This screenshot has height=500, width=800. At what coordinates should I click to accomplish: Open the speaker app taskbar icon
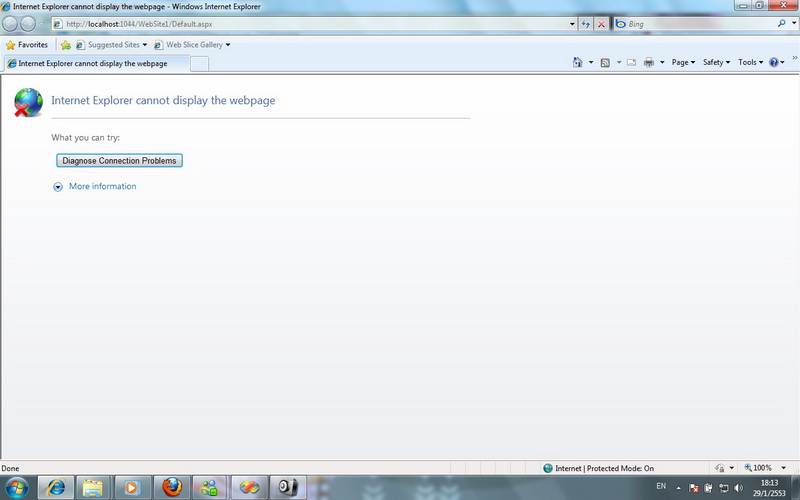tap(288, 488)
